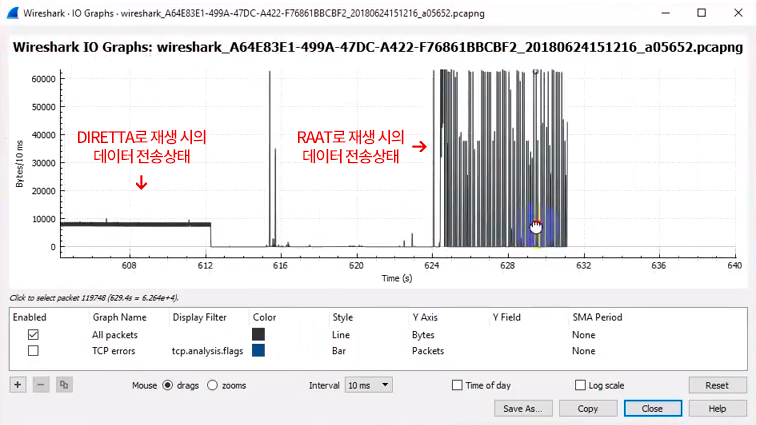Select Mouse drags radio option
757x425 pixels.
pos(168,385)
